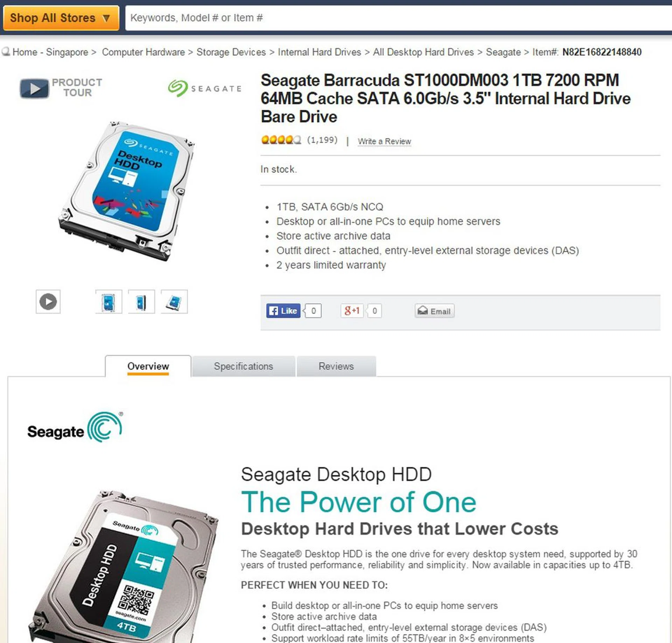Switch to the Reviews tab
The width and height of the screenshot is (672, 643).
pos(336,366)
